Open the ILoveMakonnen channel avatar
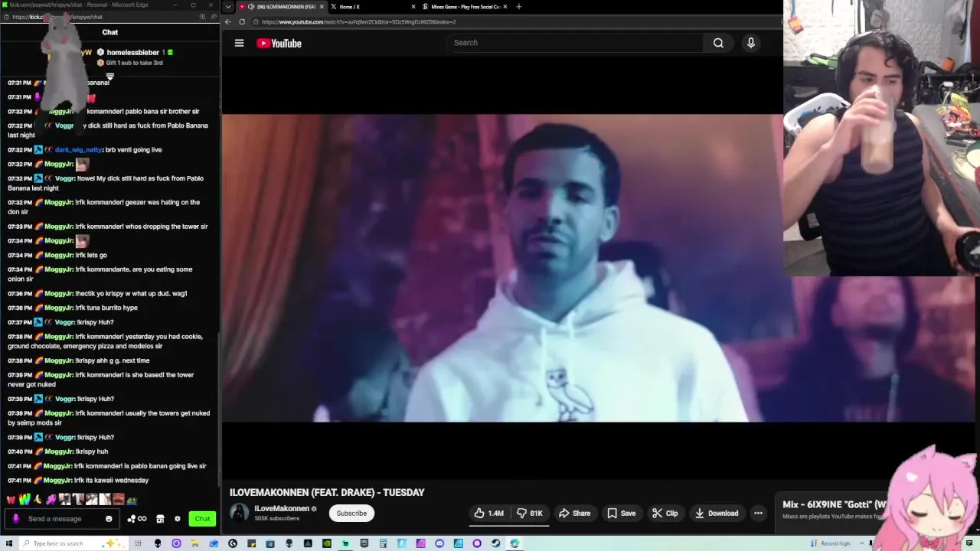 click(x=240, y=513)
